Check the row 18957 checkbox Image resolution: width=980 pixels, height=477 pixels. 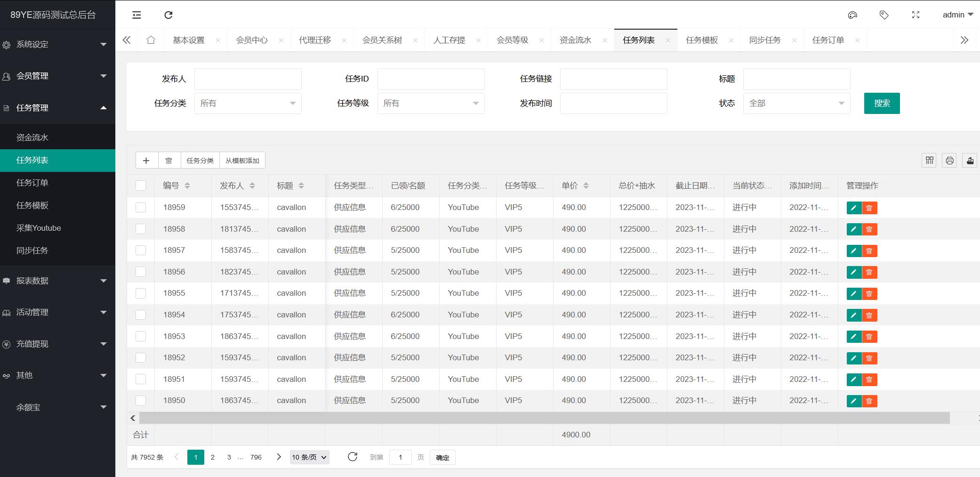pyautogui.click(x=141, y=251)
